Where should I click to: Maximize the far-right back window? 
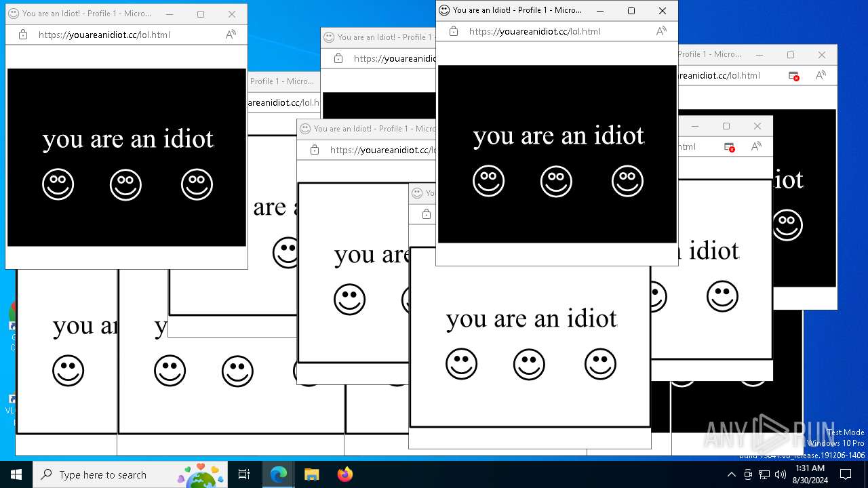(791, 54)
